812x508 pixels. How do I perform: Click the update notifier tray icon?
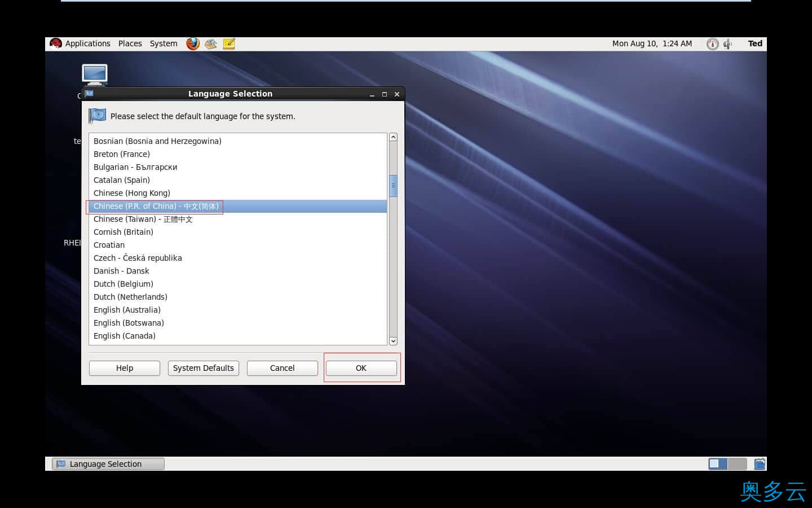click(713, 44)
